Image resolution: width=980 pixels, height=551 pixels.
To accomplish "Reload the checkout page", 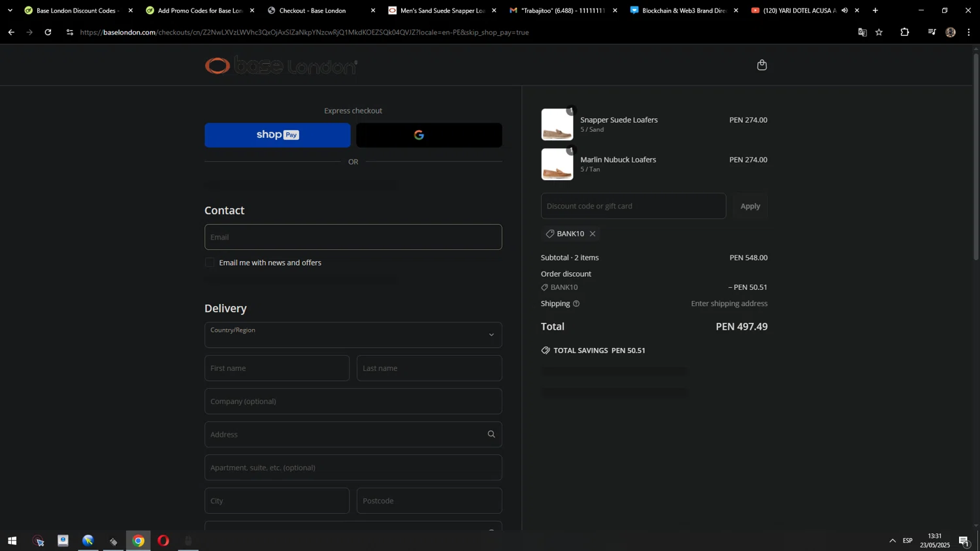I will point(48,32).
